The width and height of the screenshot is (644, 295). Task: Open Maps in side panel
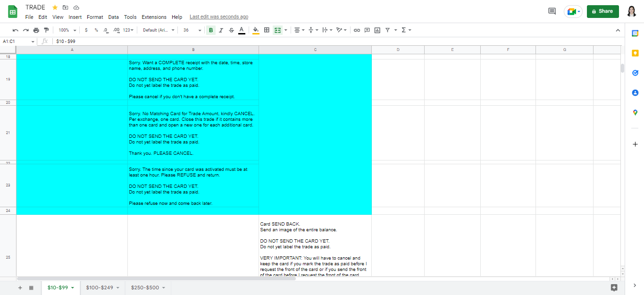click(635, 112)
